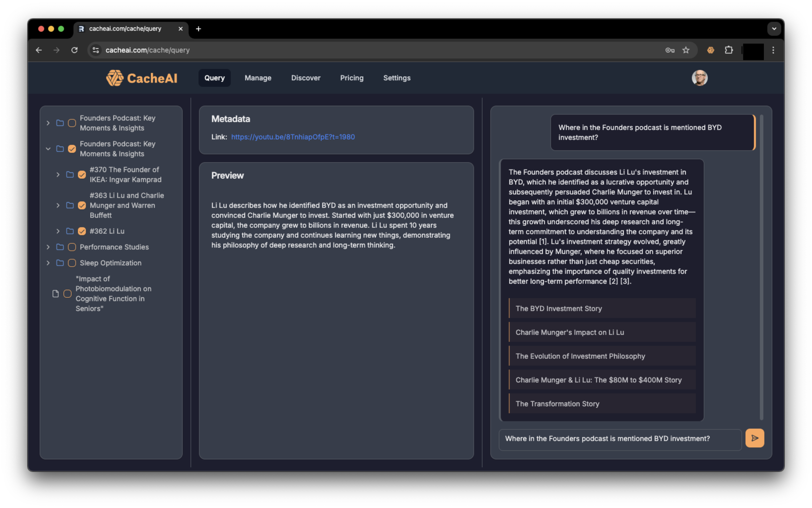The image size is (812, 508).
Task: Enable the Sleep Optimization checkbox
Action: point(72,263)
